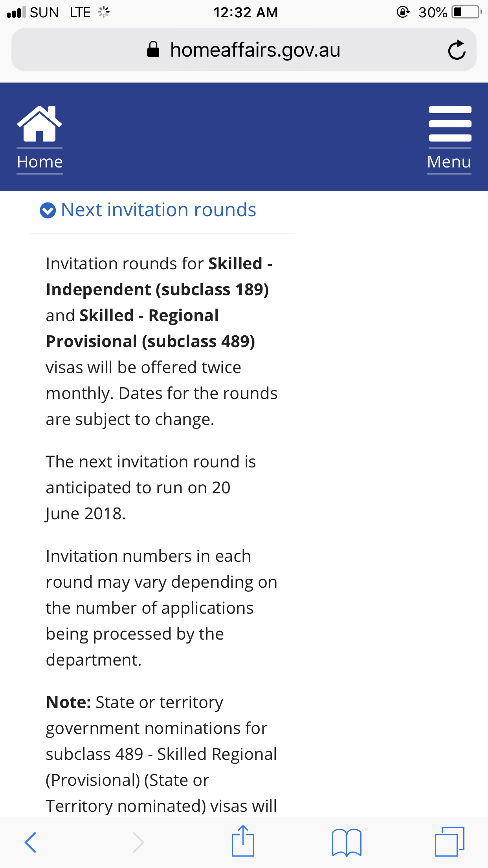Tap the network activity spinner near LTE

tap(104, 12)
